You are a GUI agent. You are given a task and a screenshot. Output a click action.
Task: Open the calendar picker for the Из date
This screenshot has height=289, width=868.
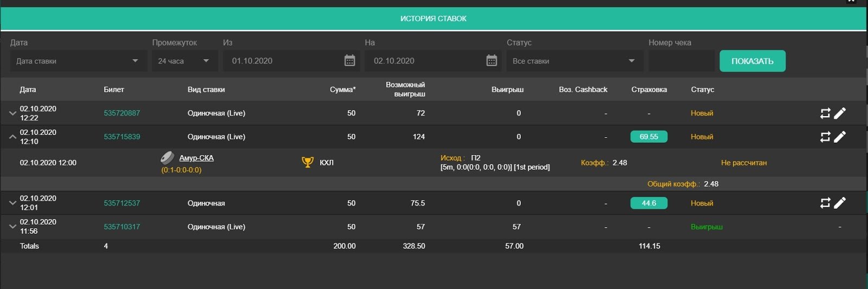[350, 61]
